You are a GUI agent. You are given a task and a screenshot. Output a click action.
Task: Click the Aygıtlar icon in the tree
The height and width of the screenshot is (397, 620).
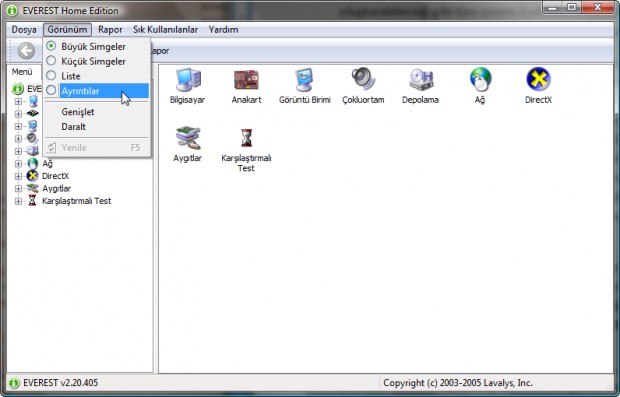click(x=32, y=189)
